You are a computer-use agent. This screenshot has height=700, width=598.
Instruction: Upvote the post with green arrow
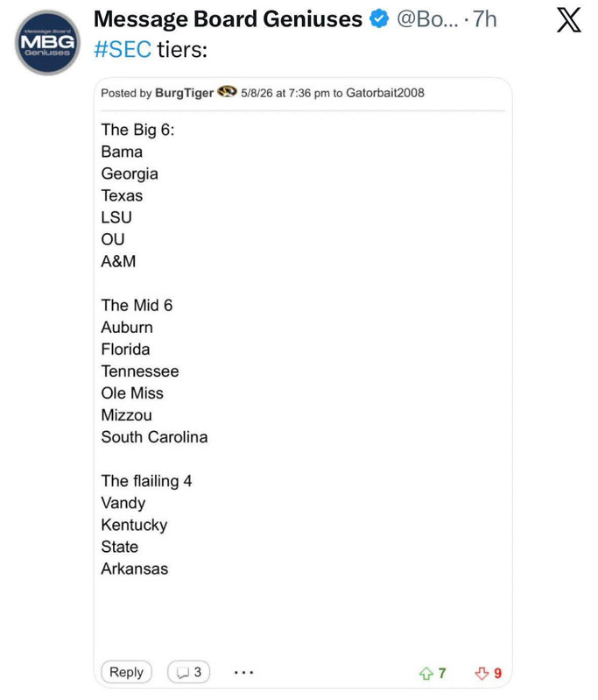pos(426,673)
